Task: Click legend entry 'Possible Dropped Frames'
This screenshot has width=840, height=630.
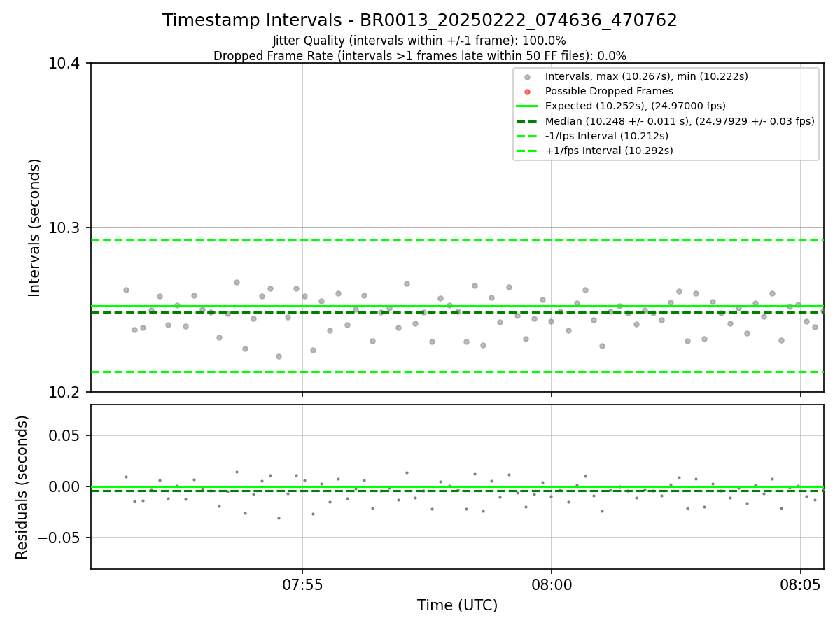Action: click(609, 91)
